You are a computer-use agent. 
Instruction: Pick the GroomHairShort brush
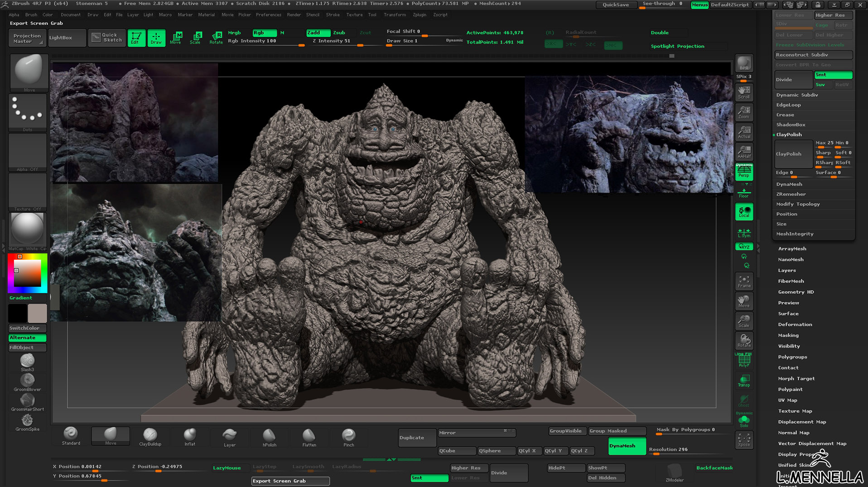pyautogui.click(x=27, y=402)
